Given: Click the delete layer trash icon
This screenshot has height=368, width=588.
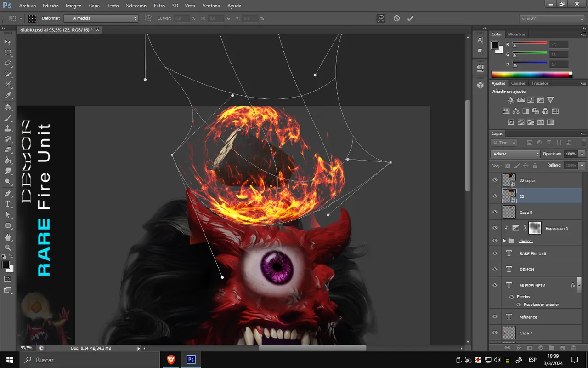Looking at the screenshot, I should coord(573,348).
